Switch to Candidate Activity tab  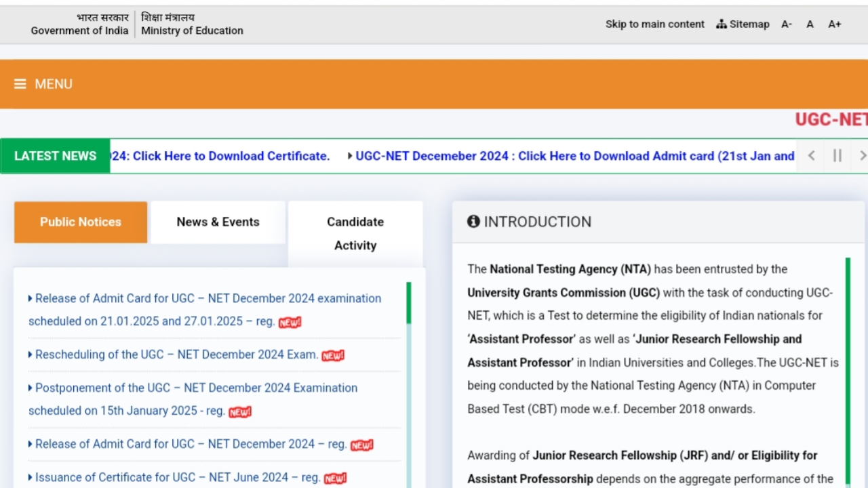[x=355, y=233]
